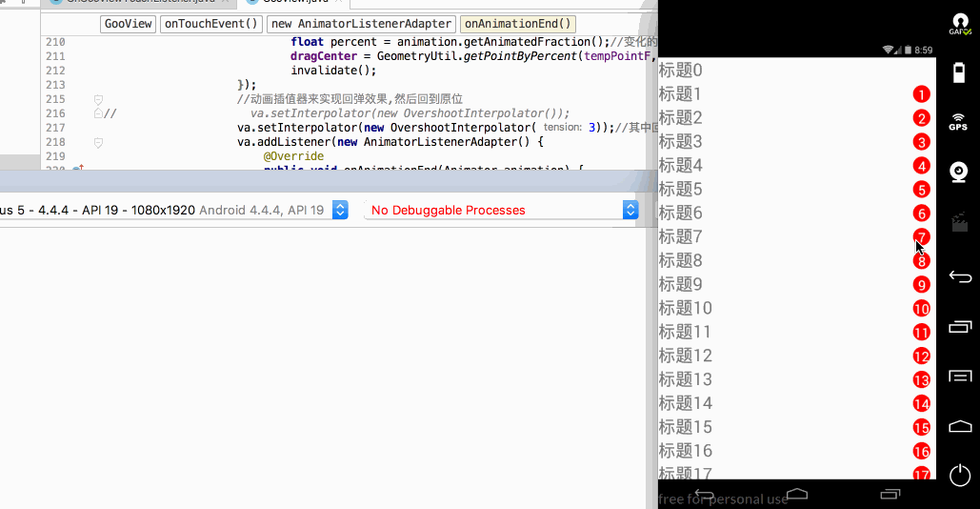Click the emulator sidebar home icon
Image resolution: width=980 pixels, height=509 pixels.
pos(961,426)
